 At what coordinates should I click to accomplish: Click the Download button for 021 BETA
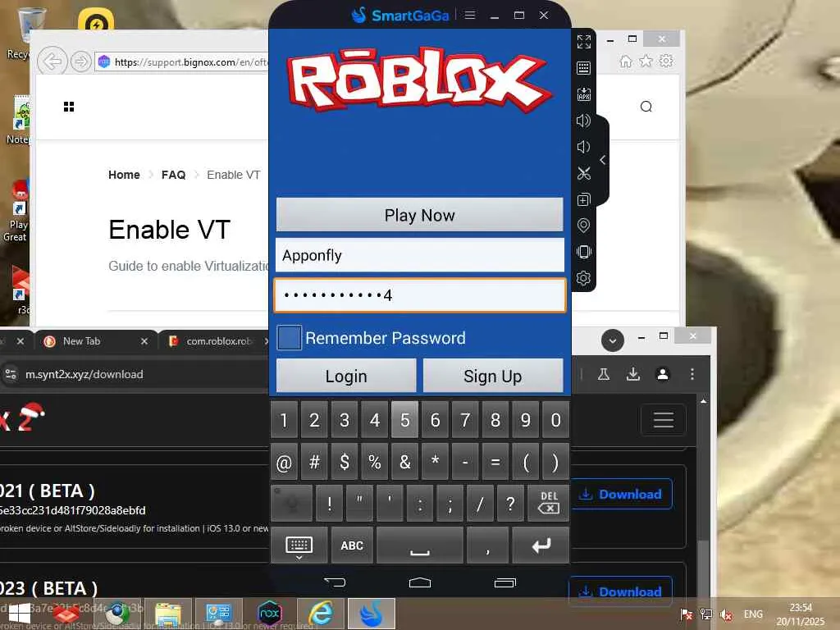pos(622,494)
